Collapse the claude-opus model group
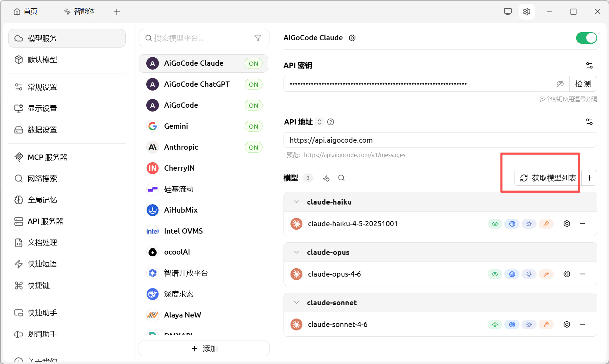 pyautogui.click(x=296, y=252)
